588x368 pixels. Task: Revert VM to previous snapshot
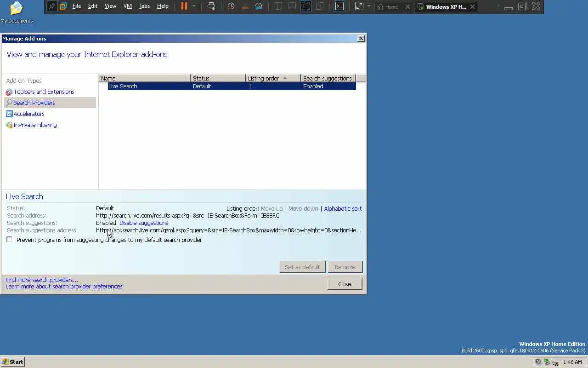click(245, 6)
